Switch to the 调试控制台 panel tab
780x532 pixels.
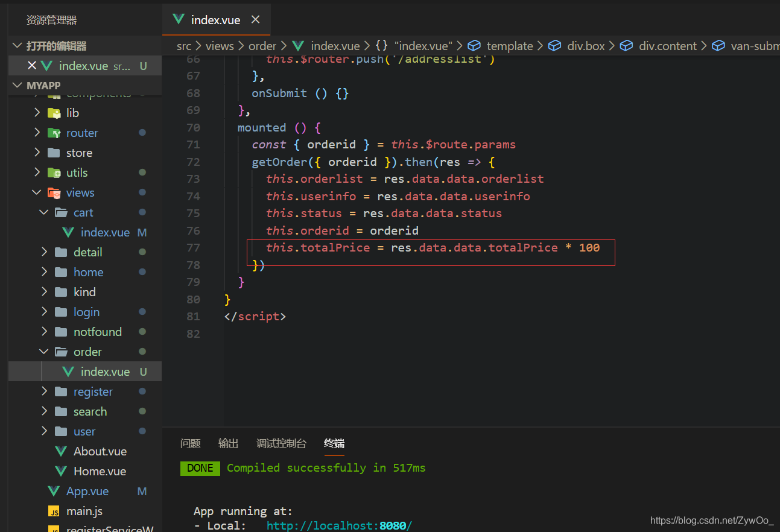coord(282,443)
